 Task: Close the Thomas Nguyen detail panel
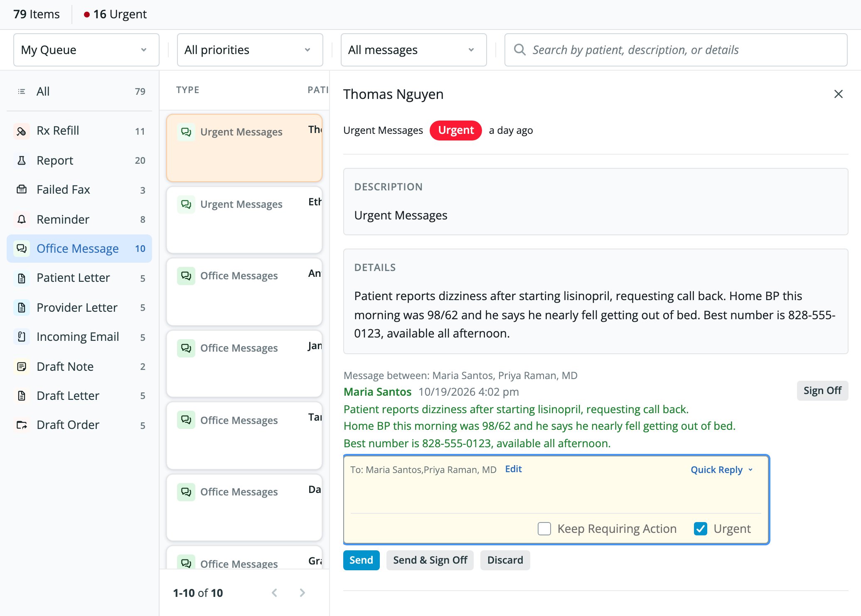[x=838, y=94]
